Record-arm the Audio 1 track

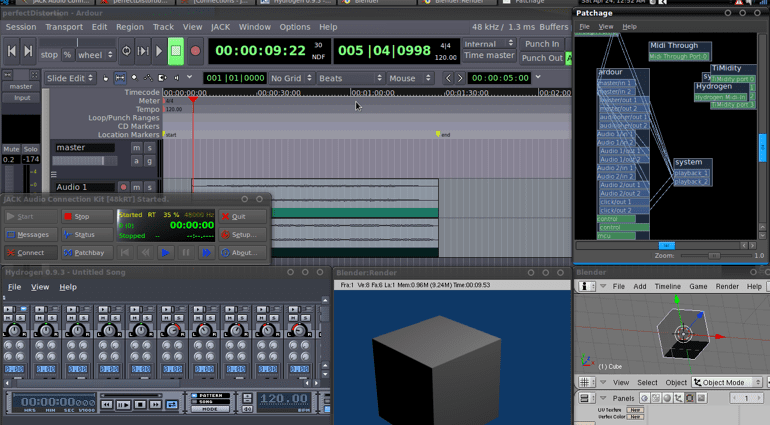point(123,187)
